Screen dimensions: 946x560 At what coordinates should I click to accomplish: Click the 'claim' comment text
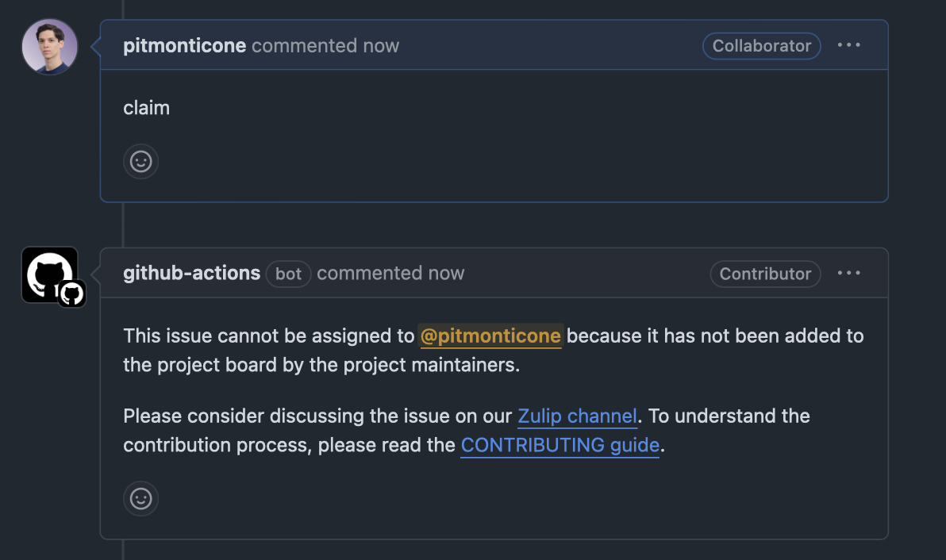point(147,108)
